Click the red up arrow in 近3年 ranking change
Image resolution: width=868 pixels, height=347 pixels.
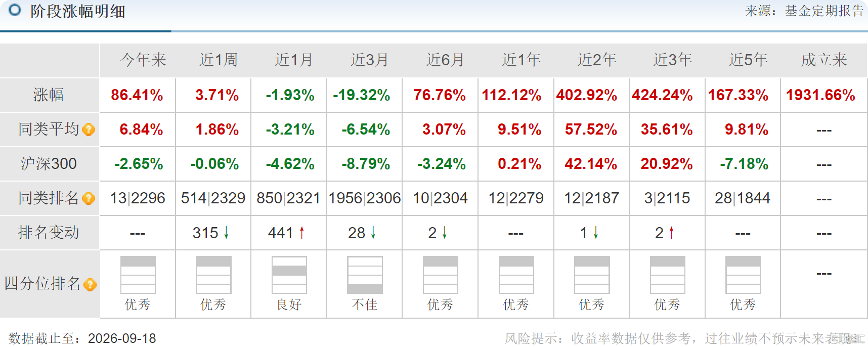tap(671, 233)
